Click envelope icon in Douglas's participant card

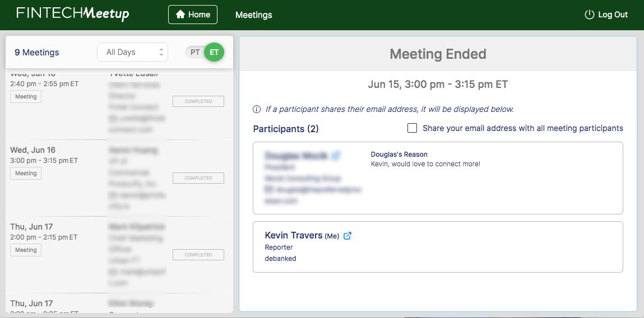268,190
